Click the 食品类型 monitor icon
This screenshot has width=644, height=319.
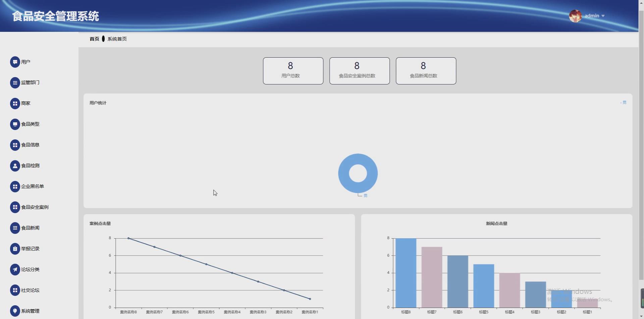pyautogui.click(x=15, y=124)
